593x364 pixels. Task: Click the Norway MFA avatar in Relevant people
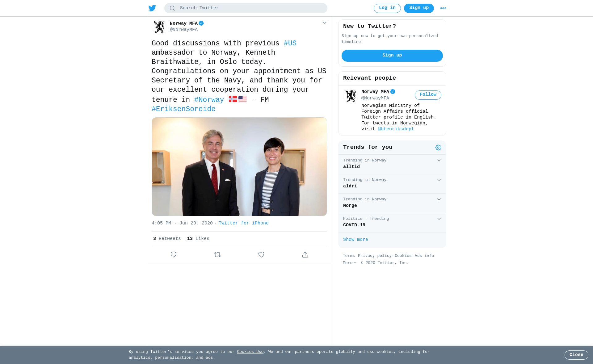[x=351, y=96]
